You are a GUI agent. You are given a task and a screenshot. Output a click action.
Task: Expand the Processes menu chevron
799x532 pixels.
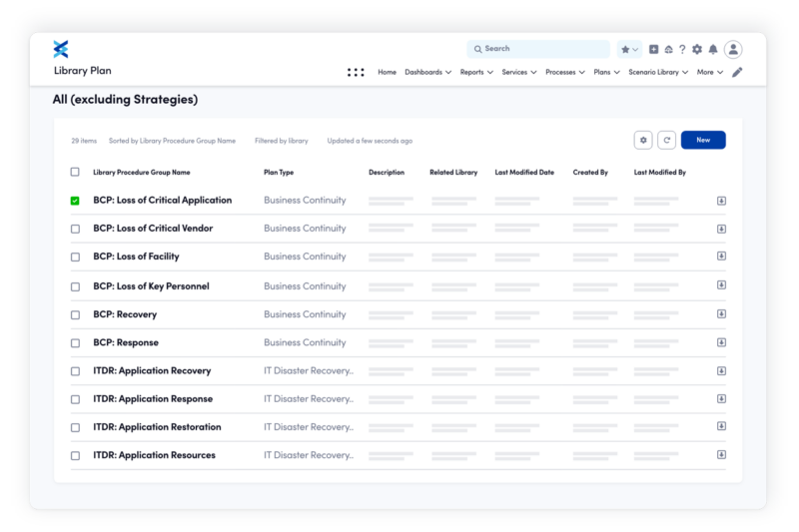[582, 72]
